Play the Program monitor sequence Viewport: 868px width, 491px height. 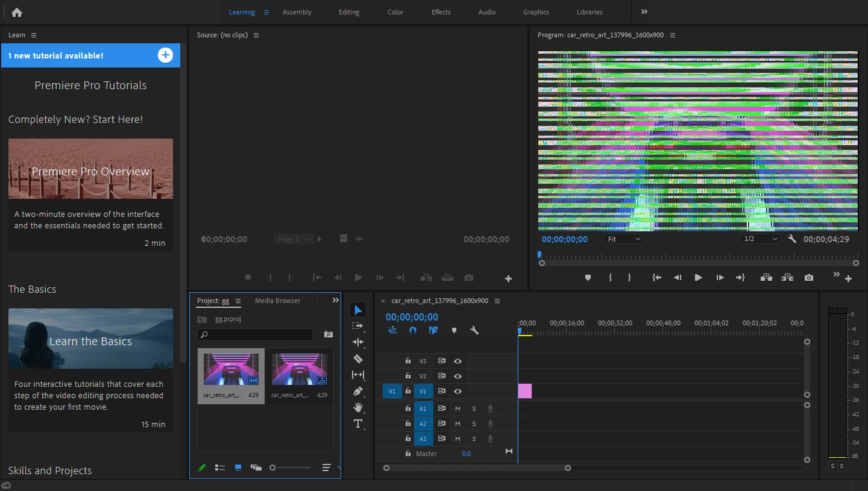pos(699,278)
